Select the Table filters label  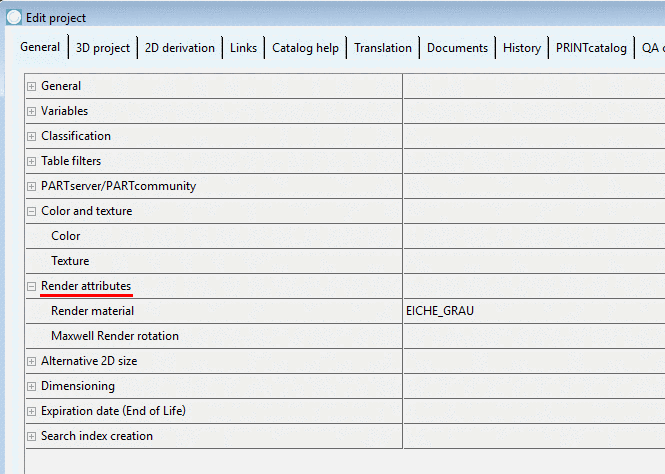tap(71, 161)
